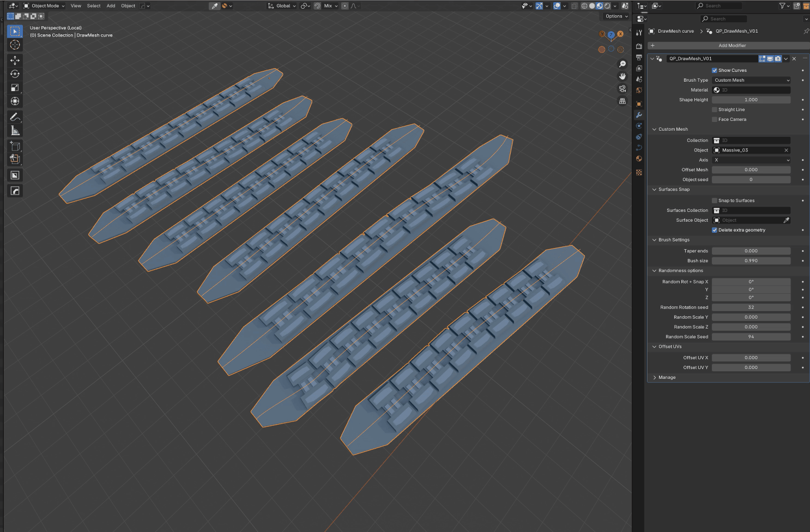Screen dimensions: 810x532
Task: Select the Add Cube tool
Action: pyautogui.click(x=15, y=146)
